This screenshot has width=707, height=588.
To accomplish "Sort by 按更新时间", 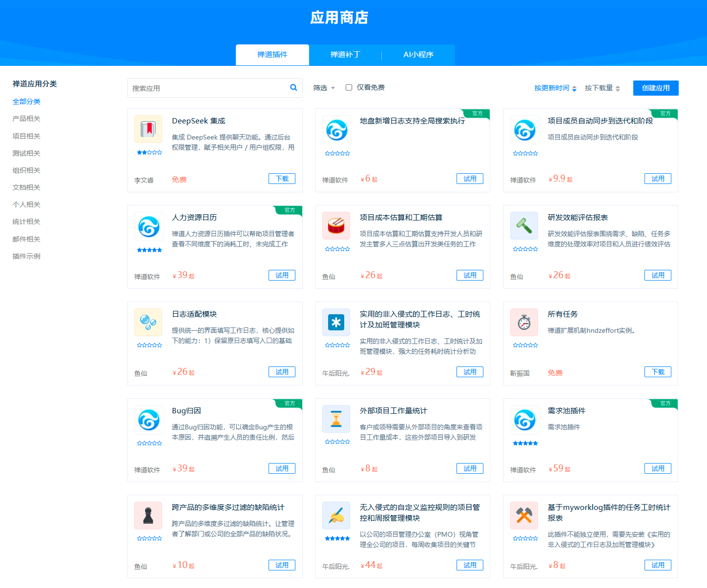I will coord(555,88).
